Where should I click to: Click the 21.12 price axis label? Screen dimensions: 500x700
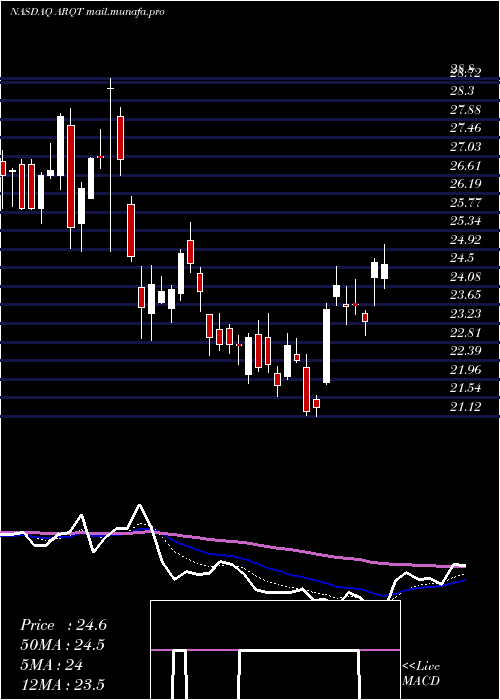pos(465,407)
